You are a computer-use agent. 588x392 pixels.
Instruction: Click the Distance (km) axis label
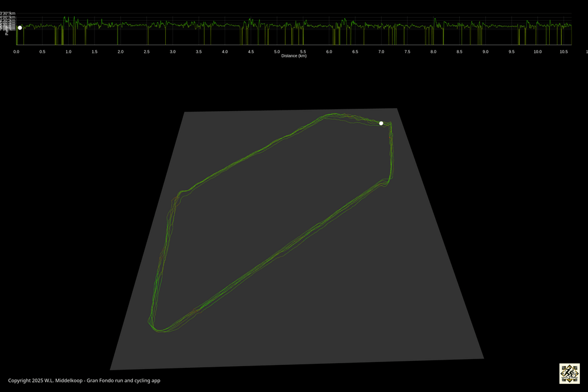click(293, 55)
